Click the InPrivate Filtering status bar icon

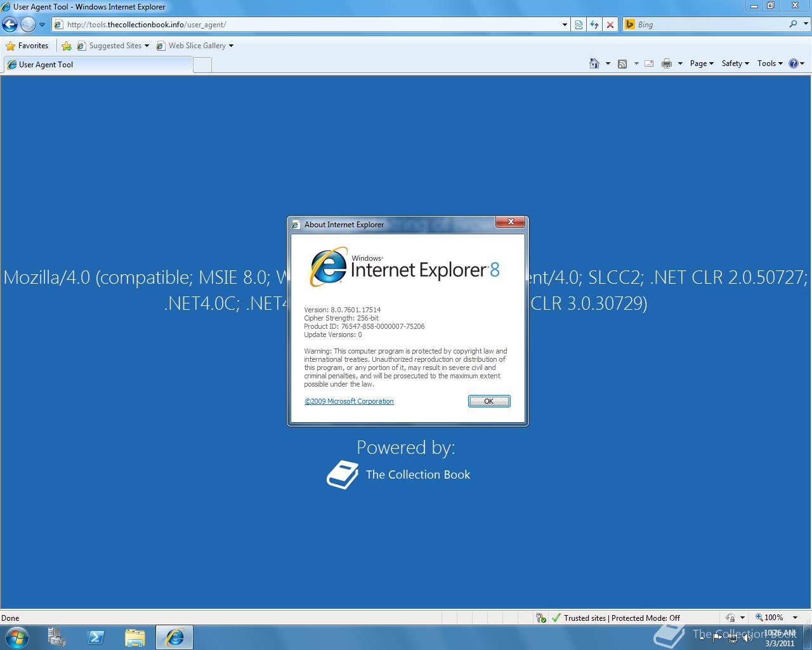[x=730, y=618]
